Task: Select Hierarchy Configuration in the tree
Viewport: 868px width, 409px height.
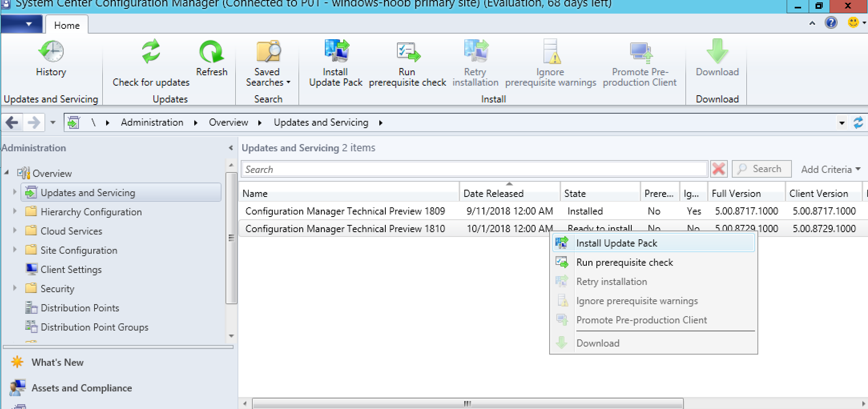Action: (91, 212)
